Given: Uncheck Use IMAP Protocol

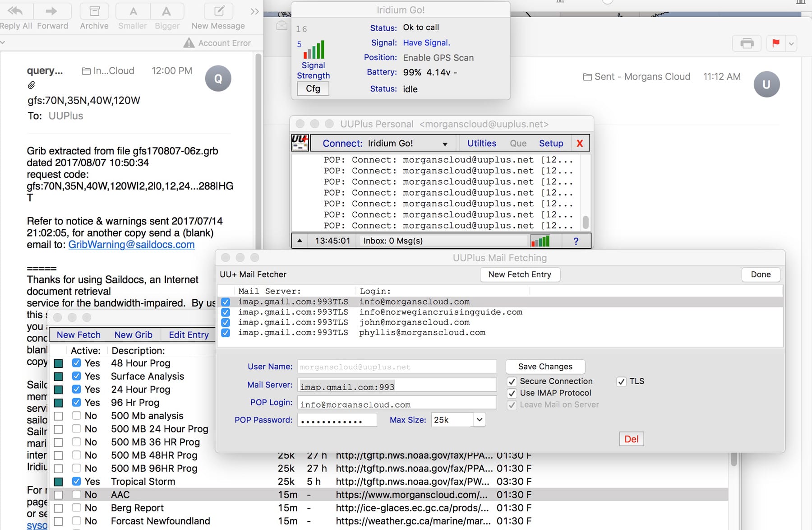Looking at the screenshot, I should click(x=512, y=393).
